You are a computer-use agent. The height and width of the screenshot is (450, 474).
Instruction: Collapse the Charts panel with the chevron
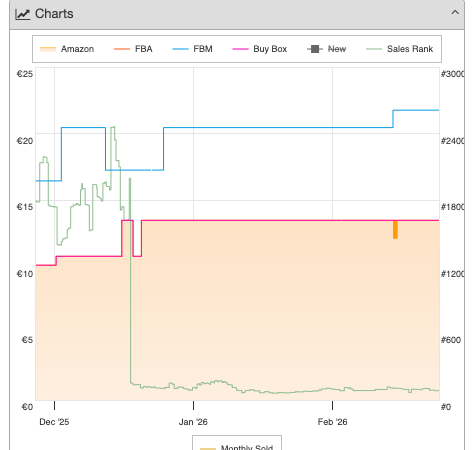point(455,13)
